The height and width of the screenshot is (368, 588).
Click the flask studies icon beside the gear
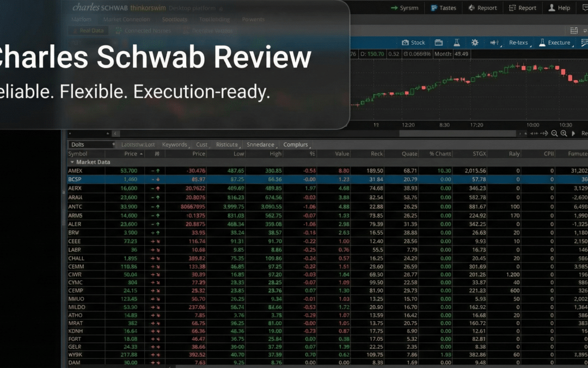click(x=457, y=43)
